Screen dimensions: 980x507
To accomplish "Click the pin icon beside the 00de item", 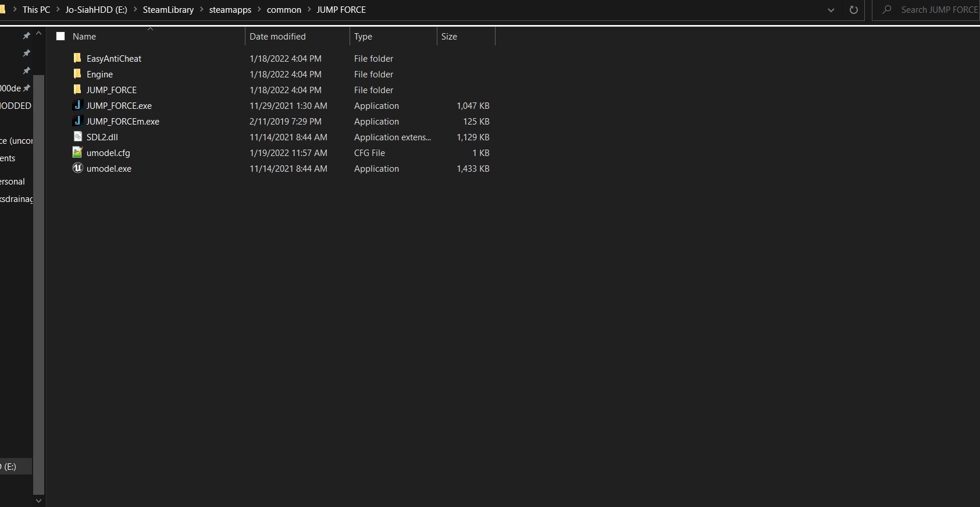I will coord(27,88).
